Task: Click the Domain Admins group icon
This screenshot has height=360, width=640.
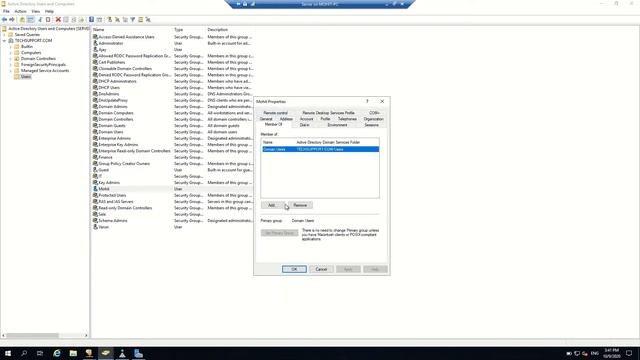Action: pyautogui.click(x=95, y=107)
